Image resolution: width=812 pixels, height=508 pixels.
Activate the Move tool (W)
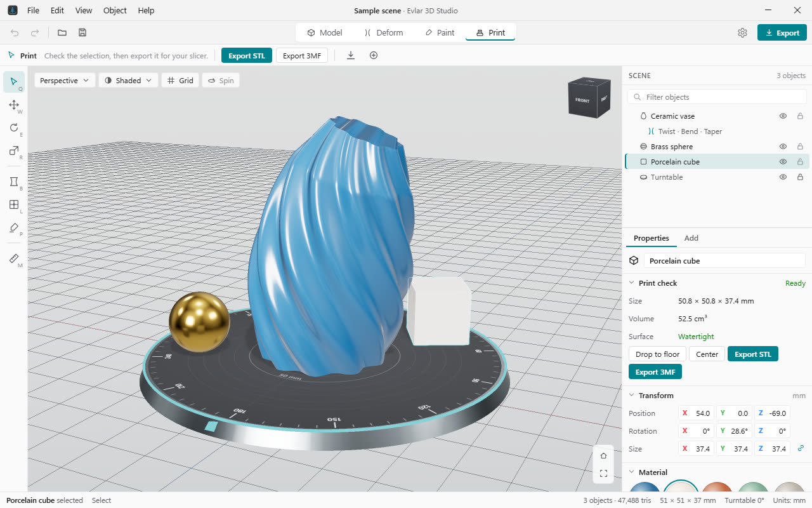coord(14,105)
